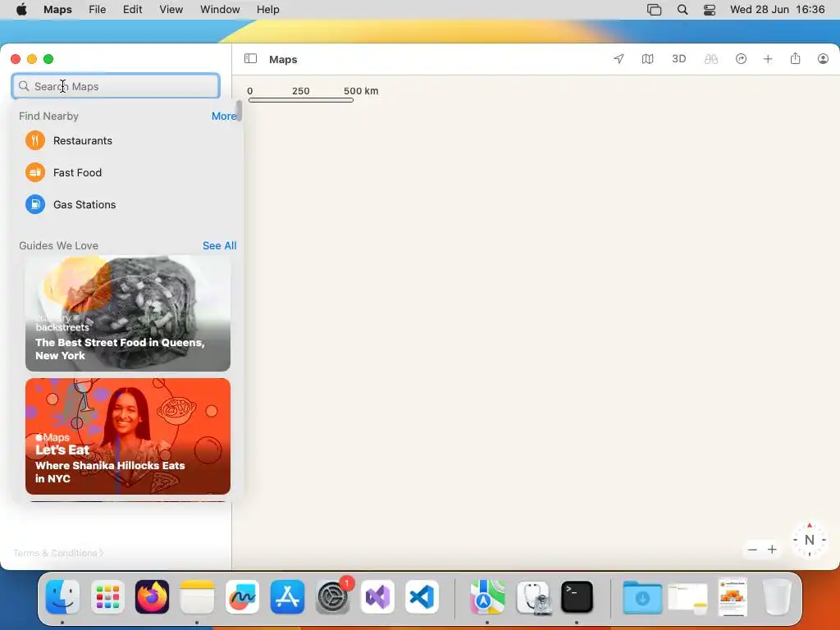Open App Store from the Dock
840x630 pixels.
[287, 597]
